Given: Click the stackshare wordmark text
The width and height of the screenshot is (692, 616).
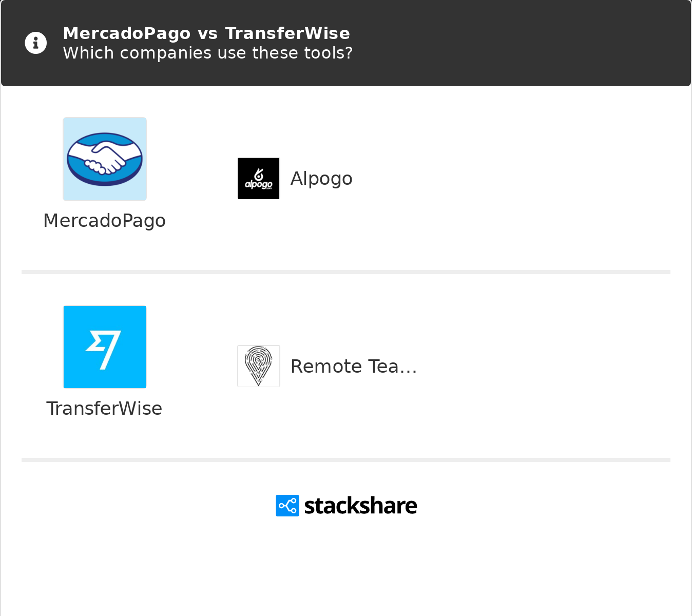Looking at the screenshot, I should tap(360, 506).
